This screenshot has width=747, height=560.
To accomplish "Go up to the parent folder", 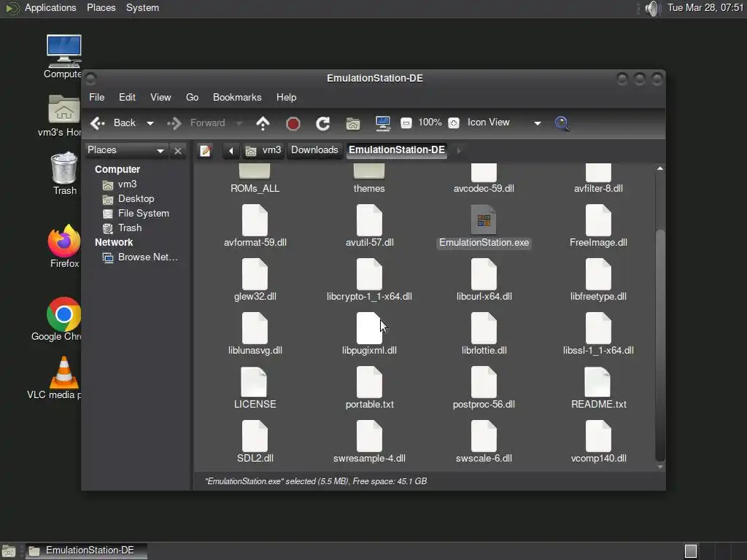I will [263, 123].
